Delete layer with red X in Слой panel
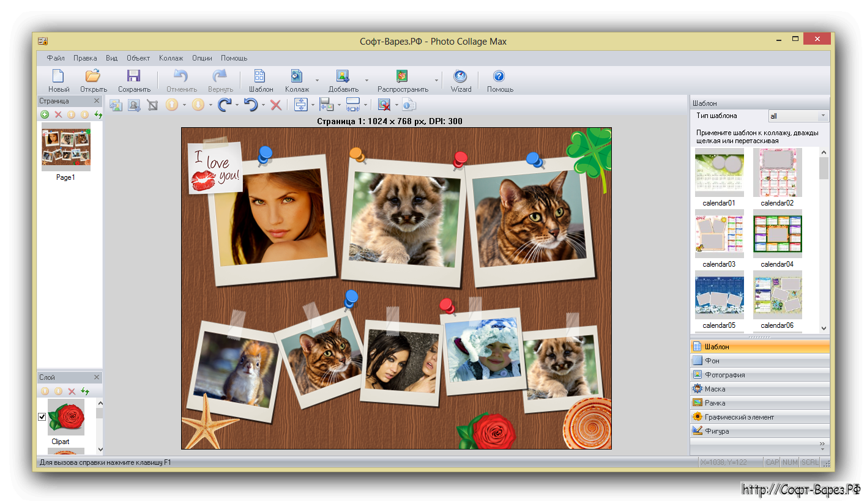This screenshot has height=504, width=867. (x=72, y=391)
